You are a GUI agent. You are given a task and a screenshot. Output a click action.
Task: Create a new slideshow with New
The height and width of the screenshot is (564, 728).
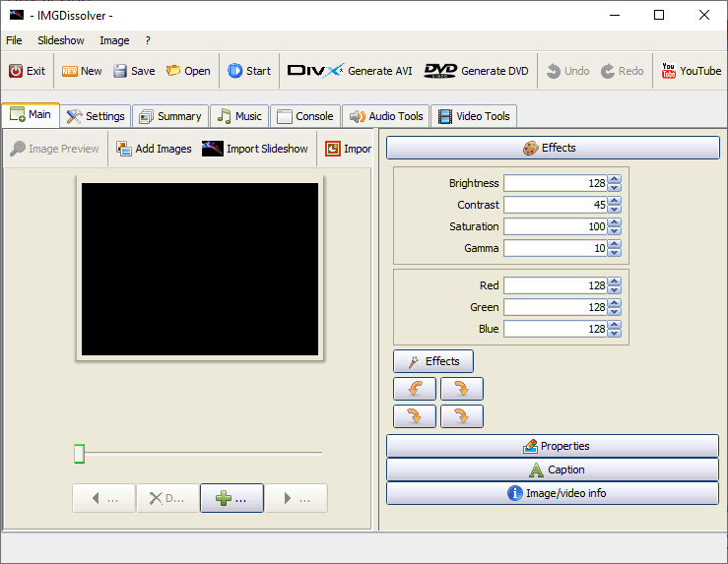click(82, 71)
